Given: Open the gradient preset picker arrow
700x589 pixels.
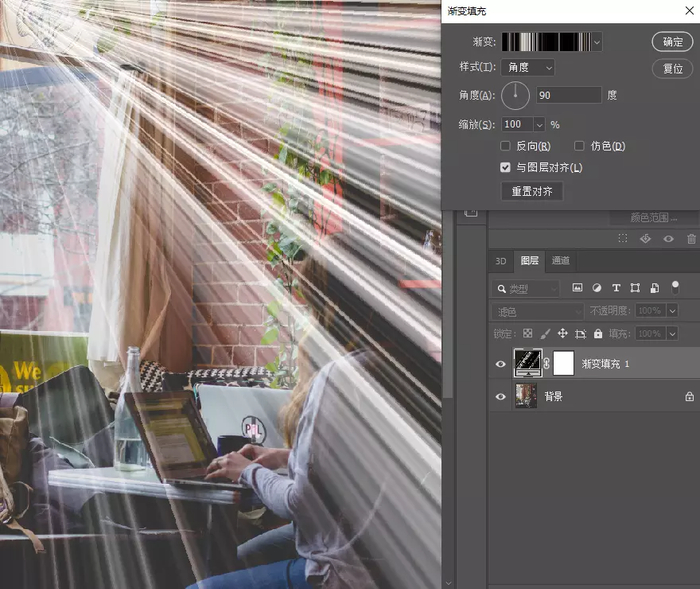Looking at the screenshot, I should coord(597,42).
